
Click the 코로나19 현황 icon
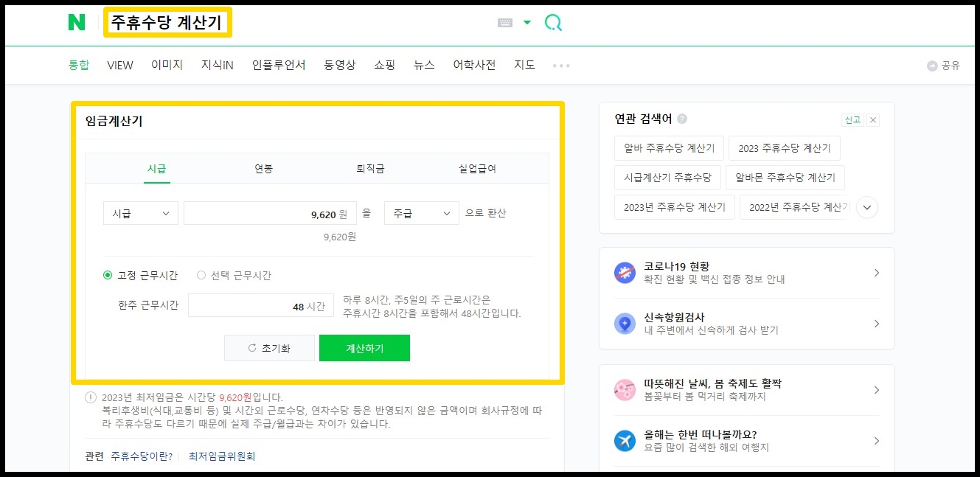point(625,272)
